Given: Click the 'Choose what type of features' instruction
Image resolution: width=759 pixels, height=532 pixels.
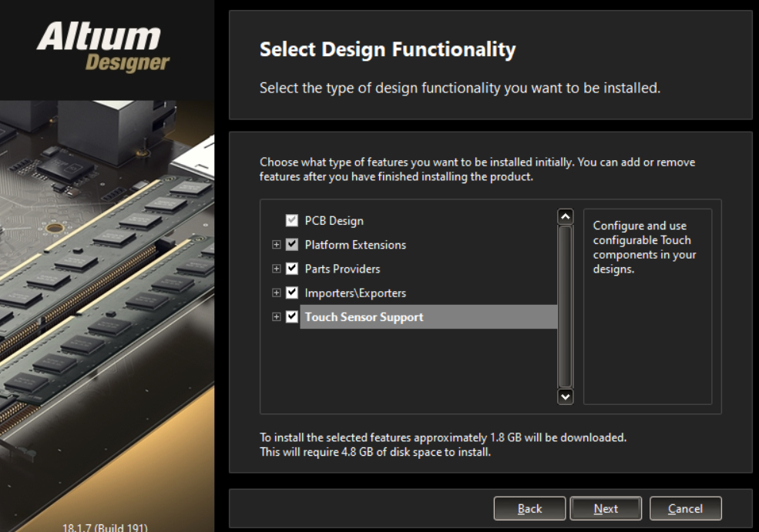Looking at the screenshot, I should tap(477, 169).
